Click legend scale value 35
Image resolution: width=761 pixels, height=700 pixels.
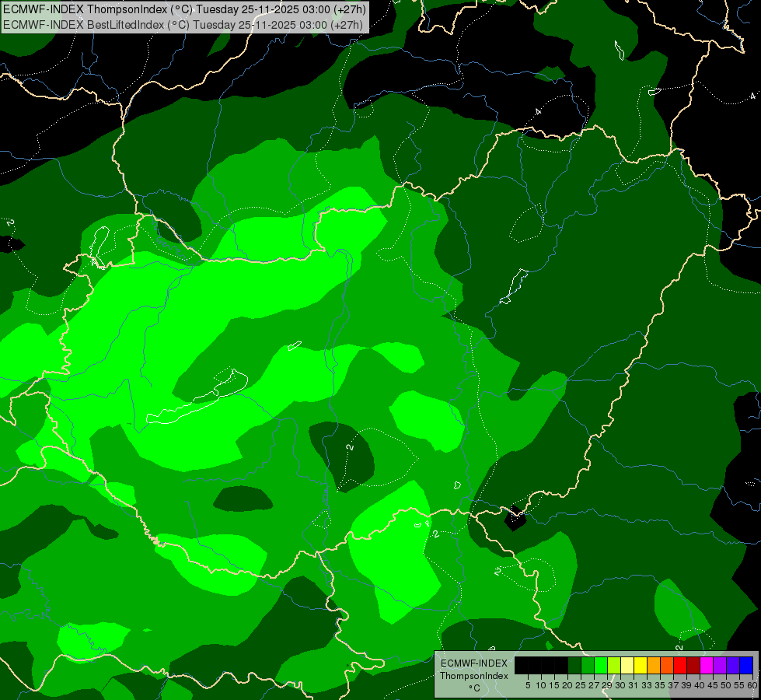coord(660,685)
